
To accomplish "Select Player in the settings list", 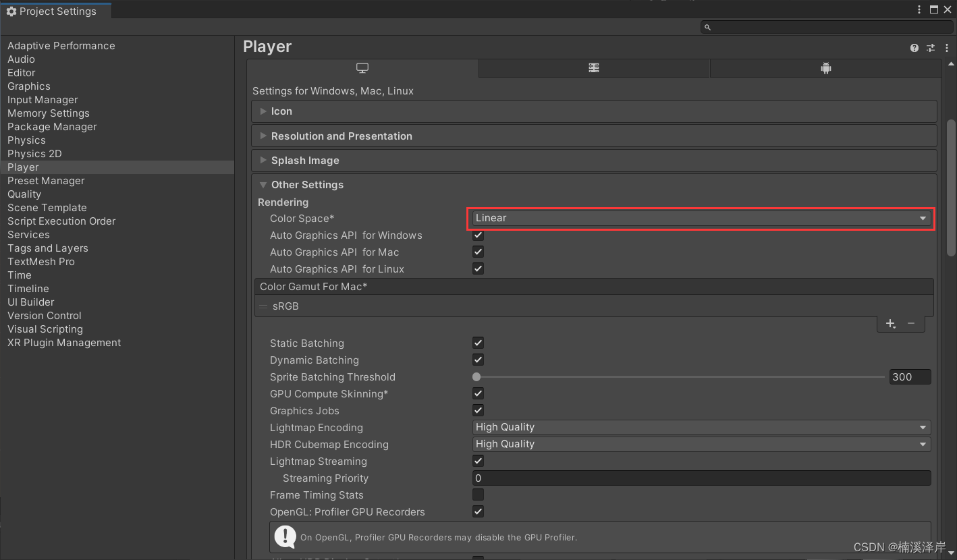I will 117,167.
